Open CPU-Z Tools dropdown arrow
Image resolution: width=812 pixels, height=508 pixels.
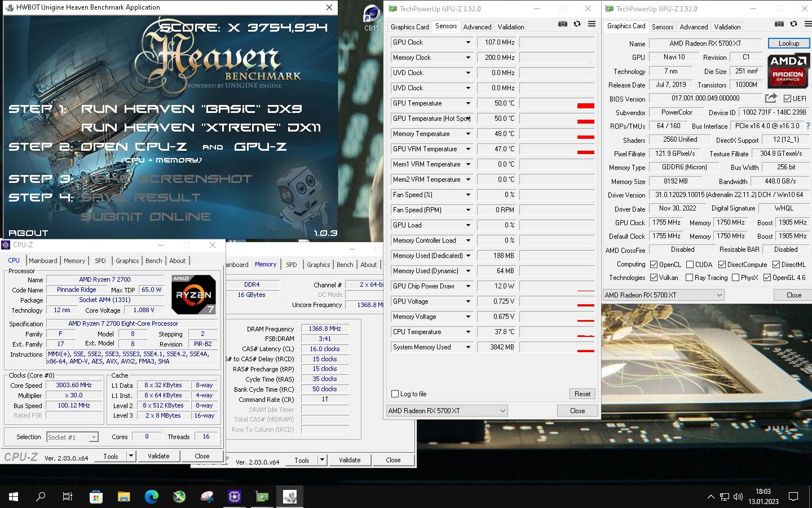click(131, 456)
